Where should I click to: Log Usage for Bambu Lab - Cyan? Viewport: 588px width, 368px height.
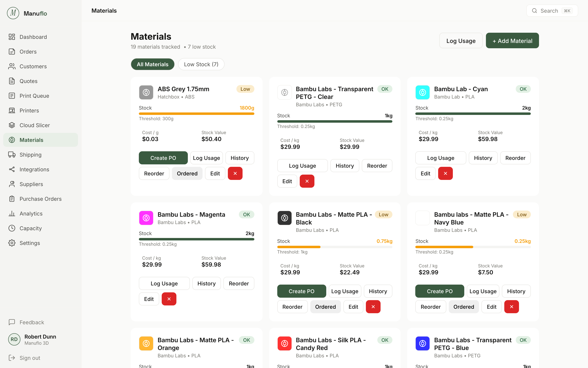tap(441, 158)
